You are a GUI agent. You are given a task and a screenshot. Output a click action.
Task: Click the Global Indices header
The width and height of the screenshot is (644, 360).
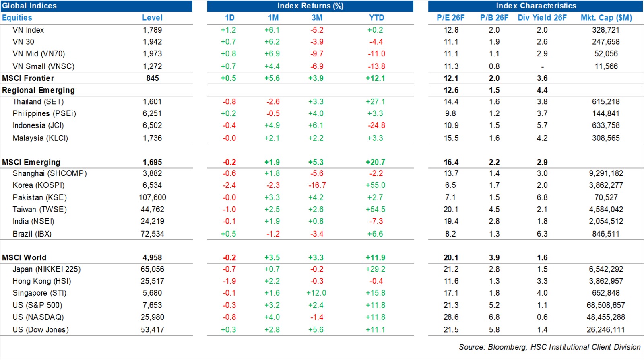point(29,6)
